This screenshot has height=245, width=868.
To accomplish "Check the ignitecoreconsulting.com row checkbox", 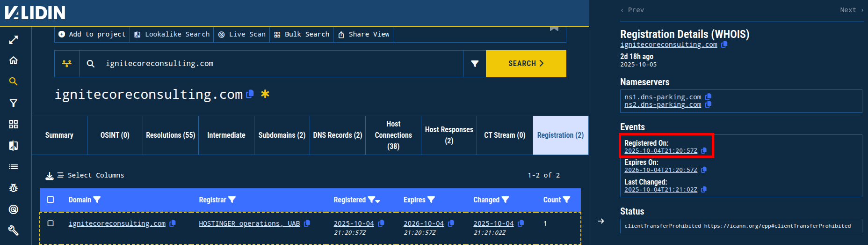I will (x=51, y=223).
